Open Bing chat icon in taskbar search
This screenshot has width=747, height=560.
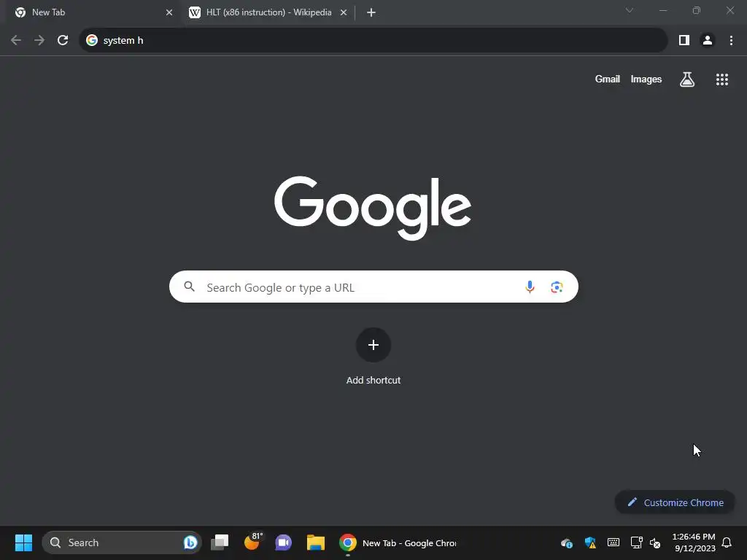(x=190, y=542)
